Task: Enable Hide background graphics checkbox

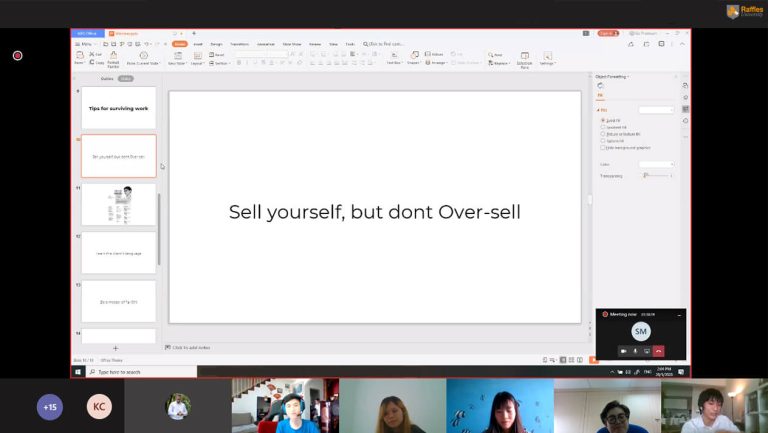Action: coord(602,147)
